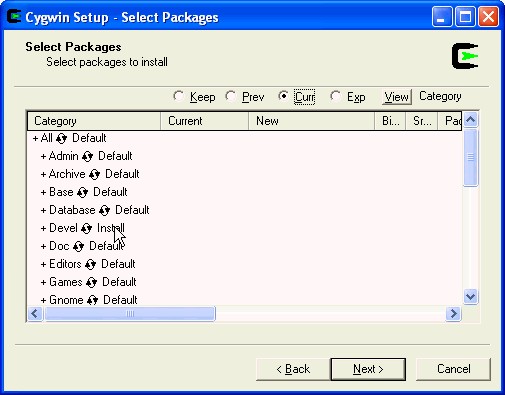Expand the Database category
Image resolution: width=505 pixels, height=395 pixels.
click(x=43, y=211)
